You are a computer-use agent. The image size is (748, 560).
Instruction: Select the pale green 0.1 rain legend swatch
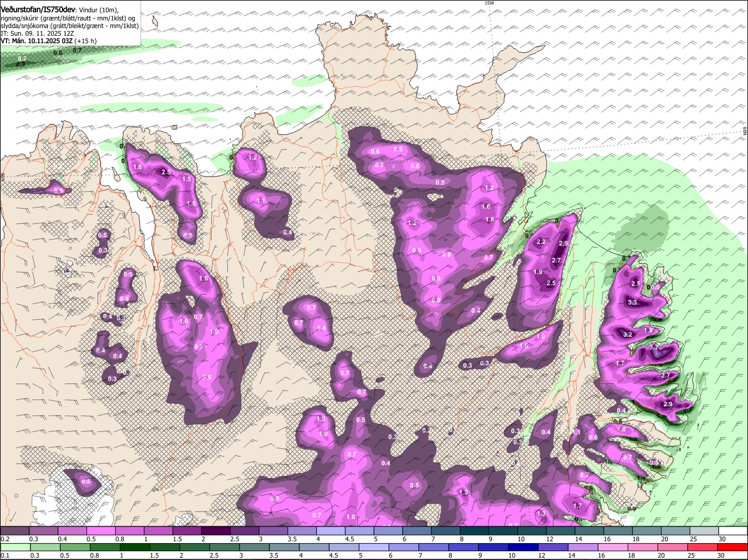[15, 547]
